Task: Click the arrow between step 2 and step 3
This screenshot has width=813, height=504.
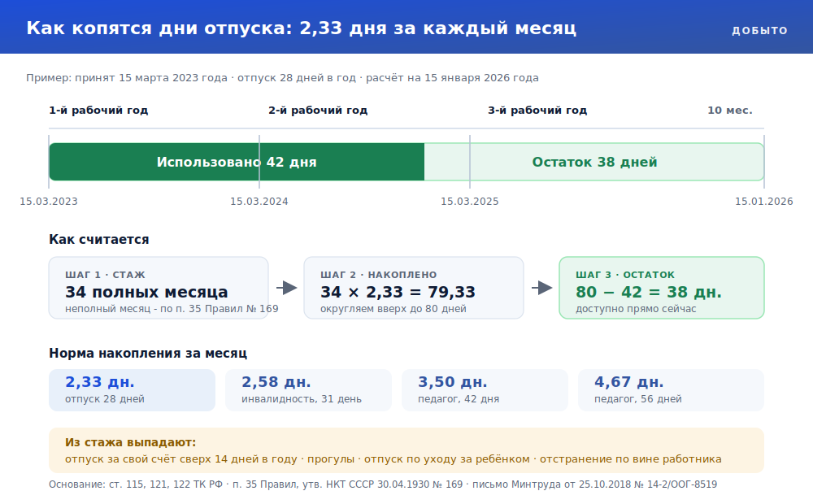Action: (541, 288)
